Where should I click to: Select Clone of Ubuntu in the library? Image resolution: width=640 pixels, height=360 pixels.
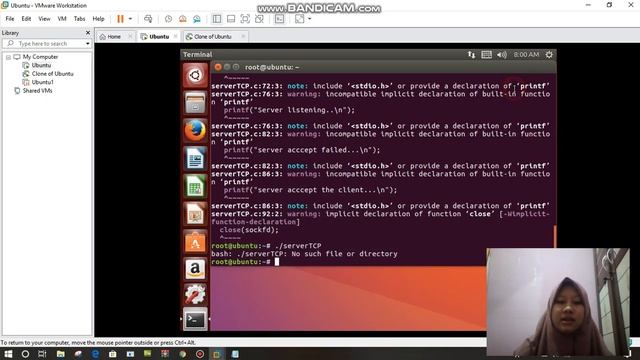coord(52,74)
